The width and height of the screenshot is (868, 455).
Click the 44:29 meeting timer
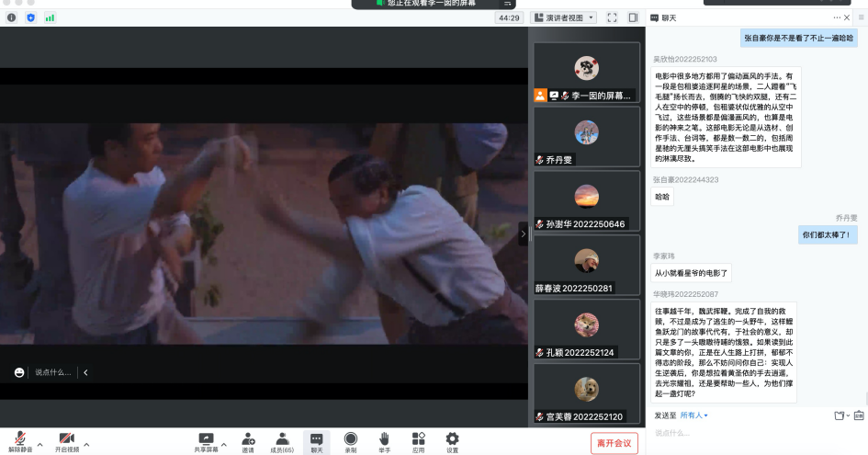click(509, 17)
